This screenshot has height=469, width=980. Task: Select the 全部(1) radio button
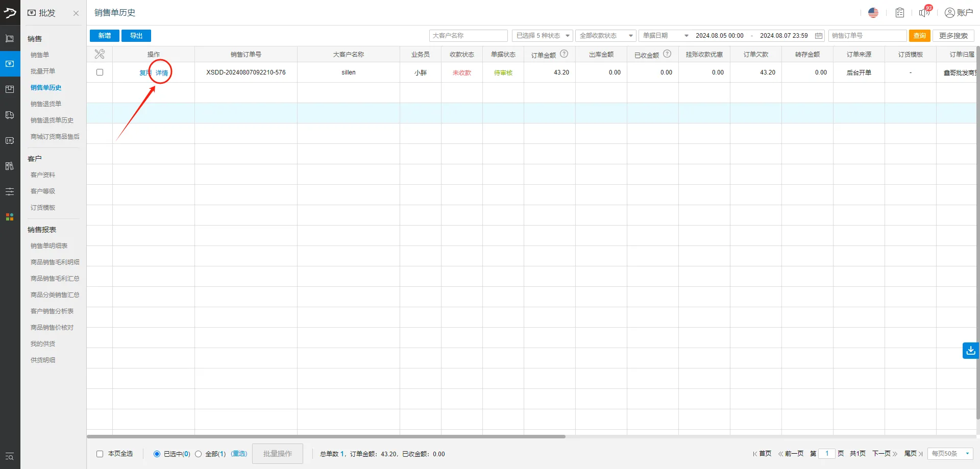tap(199, 454)
